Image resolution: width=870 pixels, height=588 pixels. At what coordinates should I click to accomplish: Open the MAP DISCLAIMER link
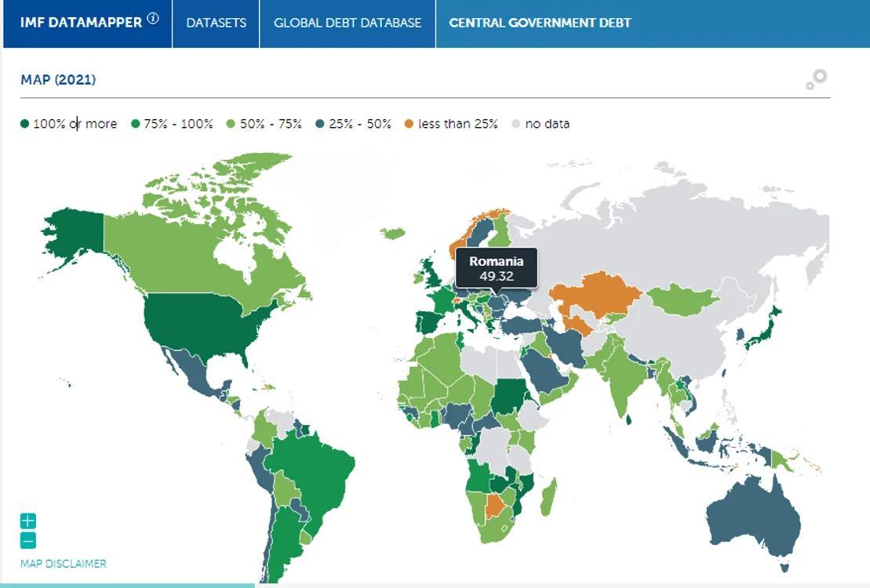point(64,564)
